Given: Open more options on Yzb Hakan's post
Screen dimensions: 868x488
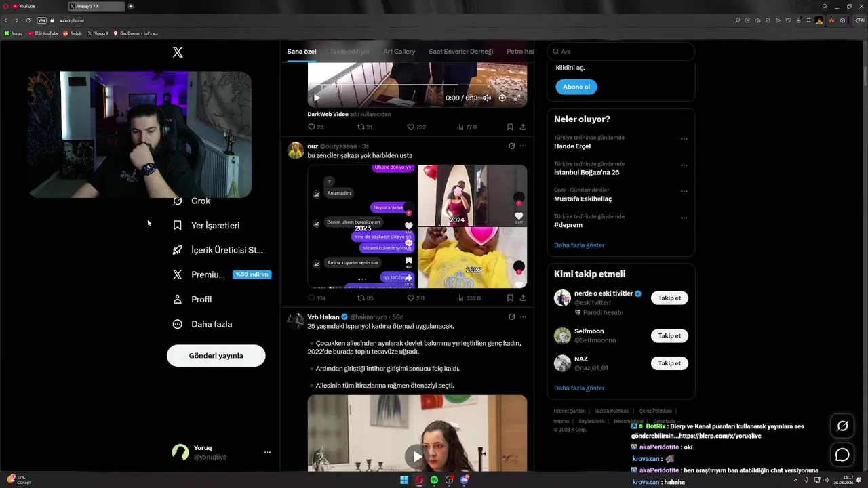Looking at the screenshot, I should click(523, 317).
